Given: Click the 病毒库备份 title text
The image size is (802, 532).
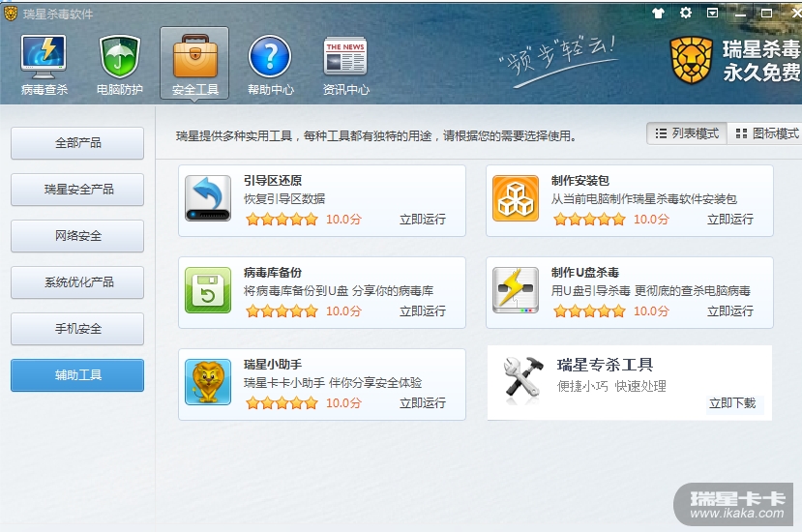Looking at the screenshot, I should tap(273, 273).
